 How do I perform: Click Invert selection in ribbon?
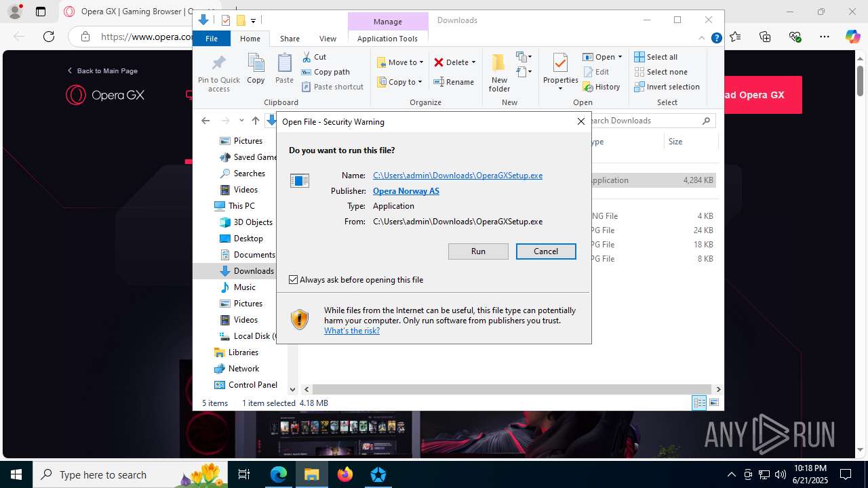click(x=667, y=87)
